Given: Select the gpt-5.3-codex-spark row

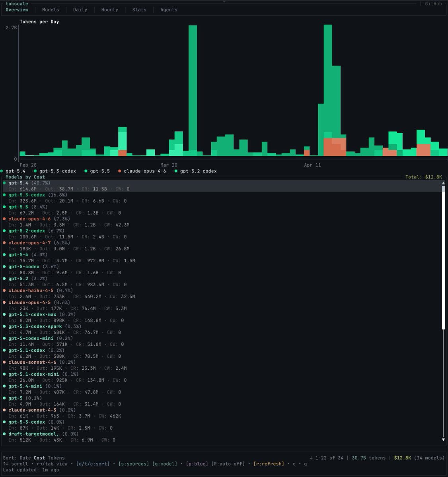Looking at the screenshot, I should point(222,329).
